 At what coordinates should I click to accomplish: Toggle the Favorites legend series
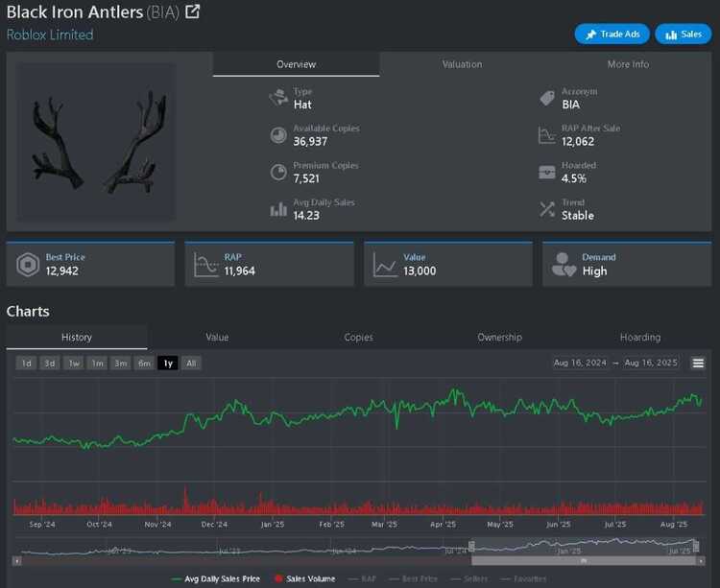(523, 579)
